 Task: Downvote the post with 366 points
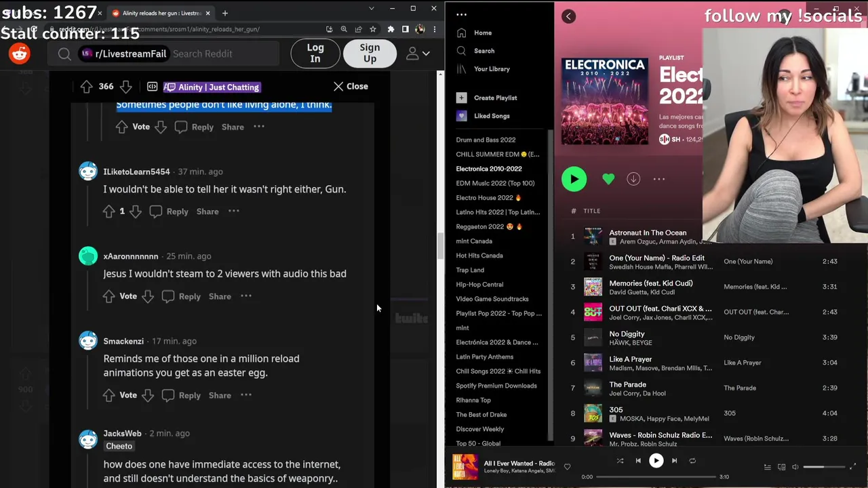click(x=125, y=87)
